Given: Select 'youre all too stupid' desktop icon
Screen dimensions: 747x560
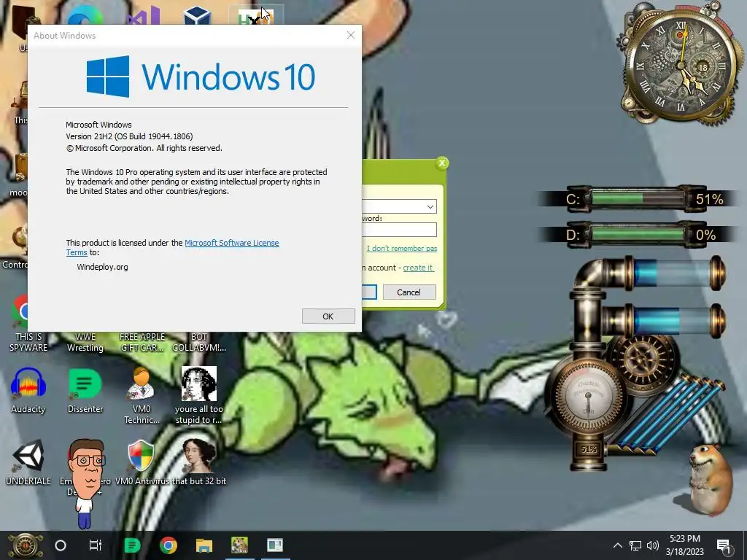Looking at the screenshot, I should click(198, 395).
